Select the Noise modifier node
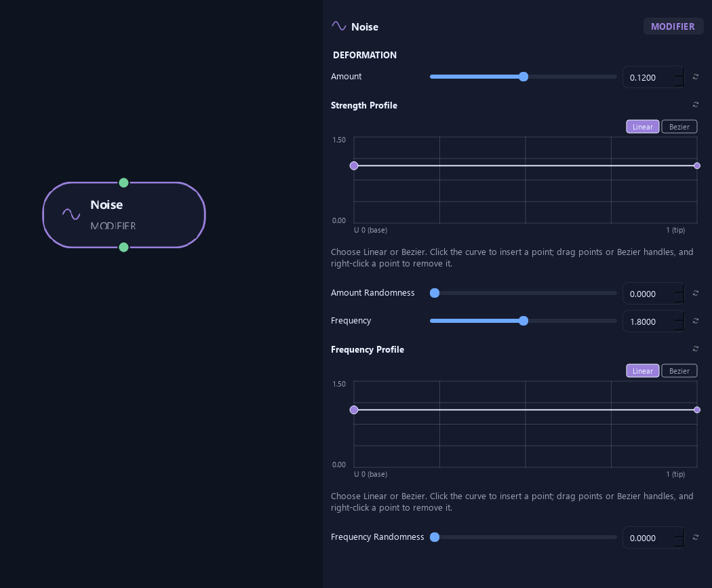 click(124, 215)
